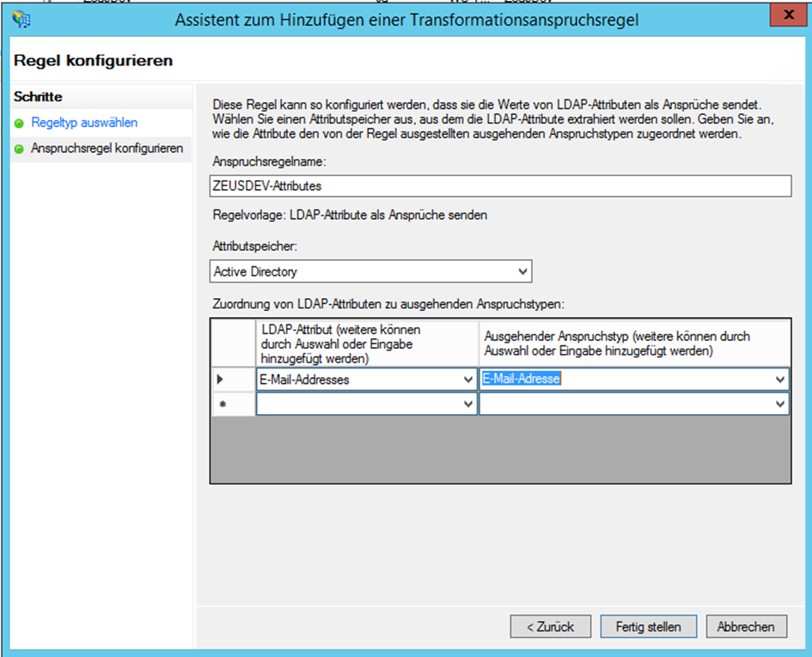Screen dimensions: 812x657
Task: Click "Fertig stellen" to finish the wizard
Action: coord(648,626)
